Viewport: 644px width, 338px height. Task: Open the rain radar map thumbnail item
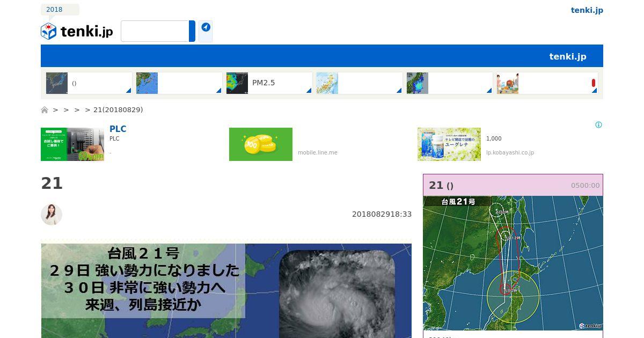click(179, 83)
